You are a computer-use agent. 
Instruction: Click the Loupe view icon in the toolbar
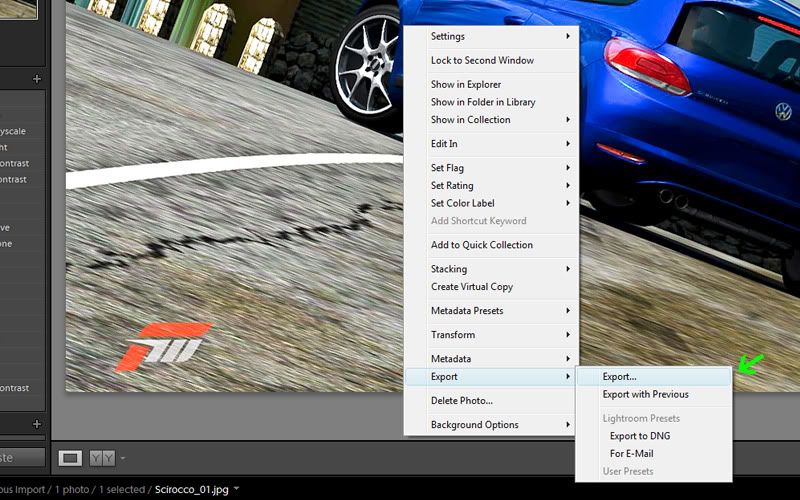coord(70,458)
